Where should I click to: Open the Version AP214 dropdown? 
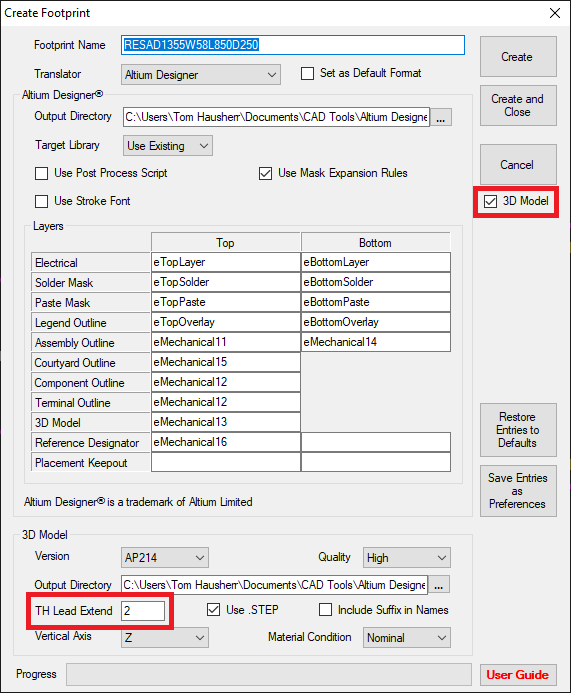pyautogui.click(x=164, y=558)
